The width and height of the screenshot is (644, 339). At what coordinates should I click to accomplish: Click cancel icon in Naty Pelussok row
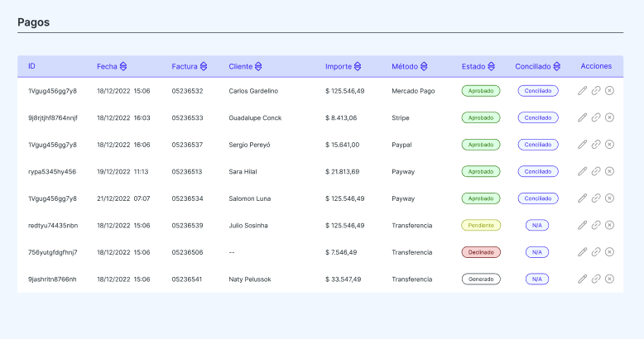(610, 279)
